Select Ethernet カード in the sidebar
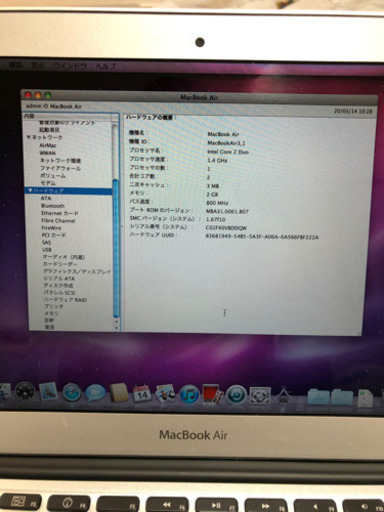384x512 pixels. (x=60, y=213)
